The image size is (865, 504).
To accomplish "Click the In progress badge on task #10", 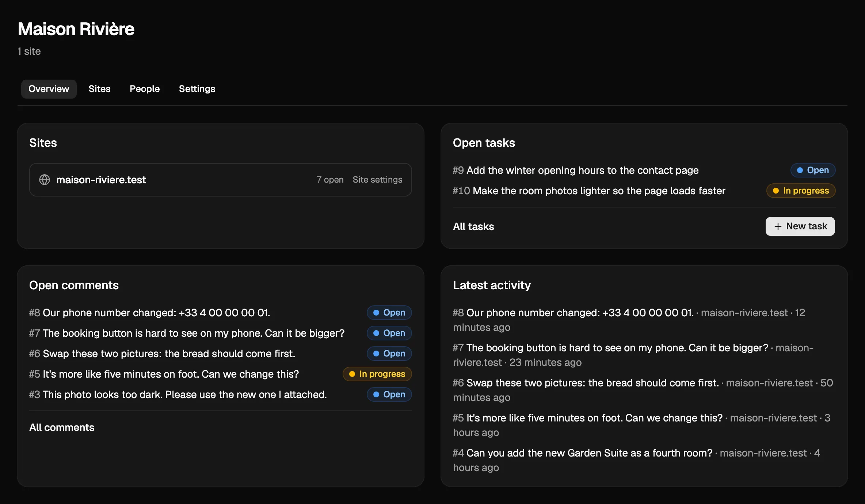I will (801, 191).
